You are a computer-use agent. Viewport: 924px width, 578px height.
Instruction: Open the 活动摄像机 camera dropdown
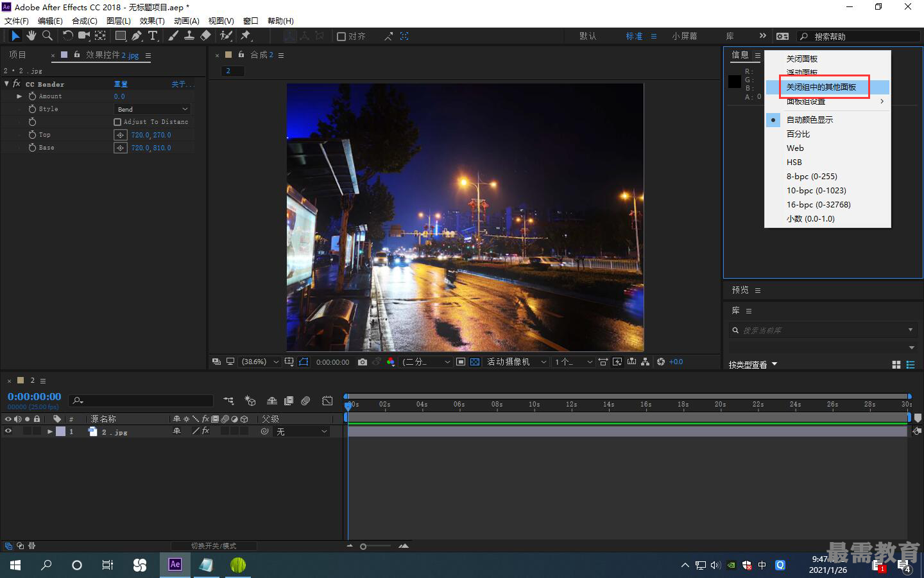click(x=517, y=362)
